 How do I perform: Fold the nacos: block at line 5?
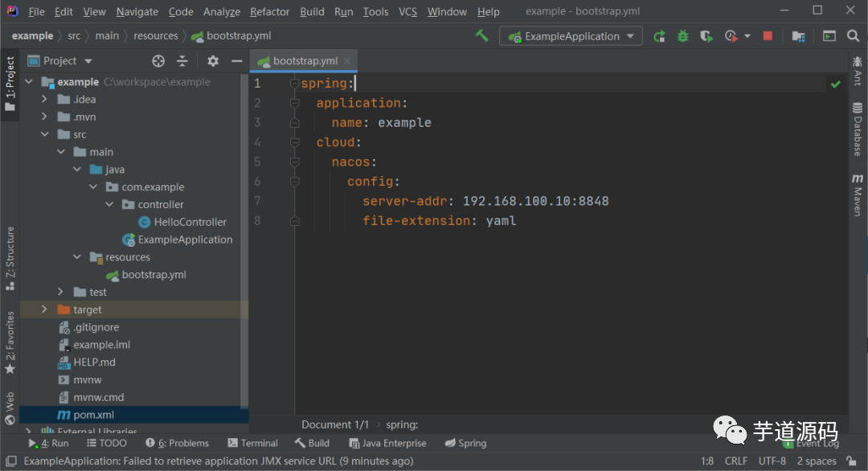click(294, 162)
